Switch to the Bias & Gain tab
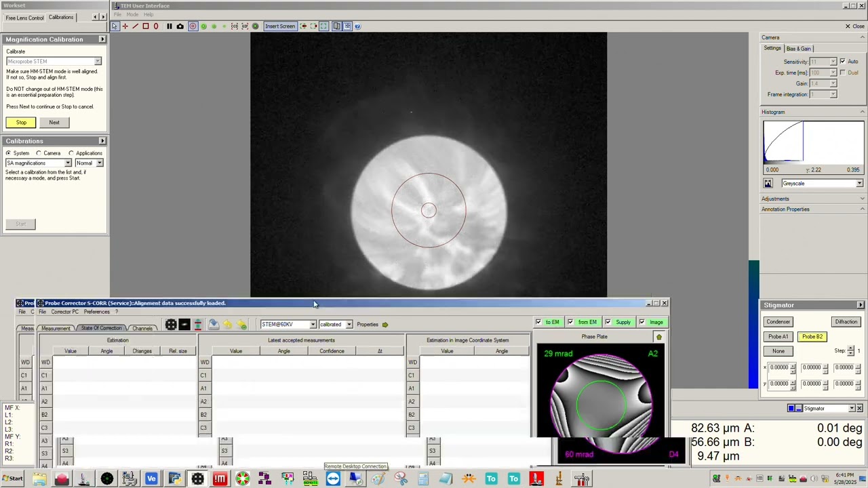The width and height of the screenshot is (868, 488). point(798,49)
